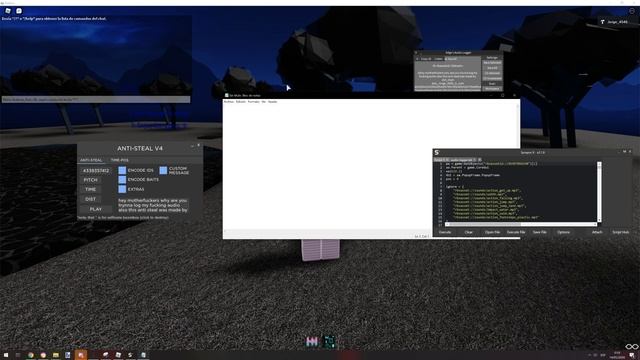Click the Open File button in Synapse X
This screenshot has height=360, width=640.
492,232
